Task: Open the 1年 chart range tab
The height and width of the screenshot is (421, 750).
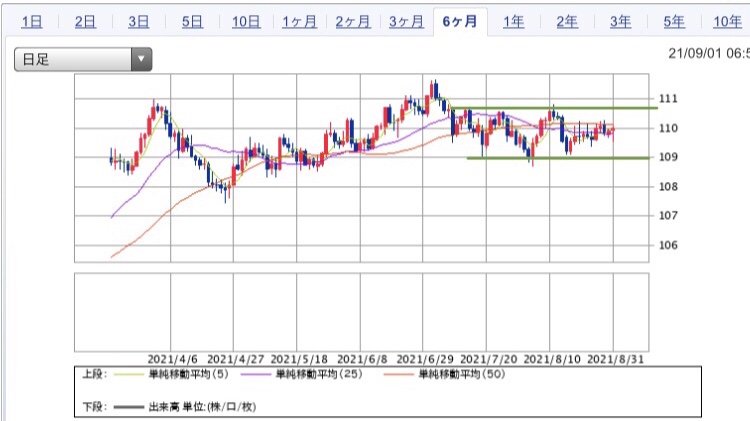Action: [514, 22]
